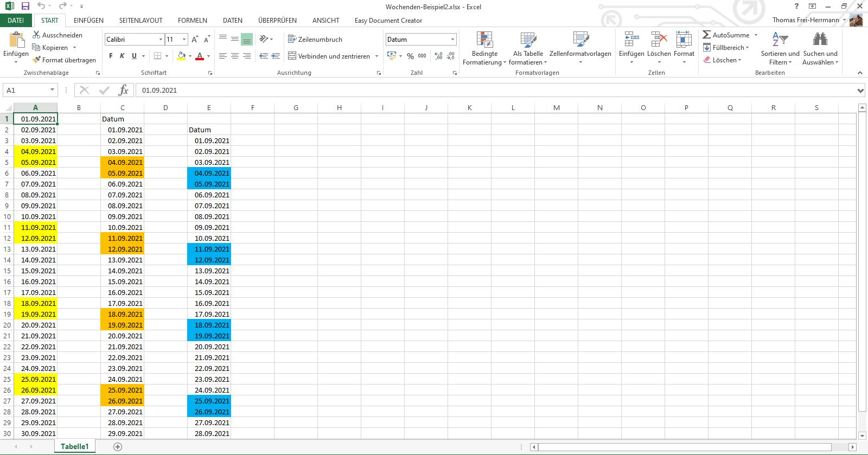This screenshot has width=868, height=455.
Task: Apply the yellow fill color bucket
Action: pos(181,56)
